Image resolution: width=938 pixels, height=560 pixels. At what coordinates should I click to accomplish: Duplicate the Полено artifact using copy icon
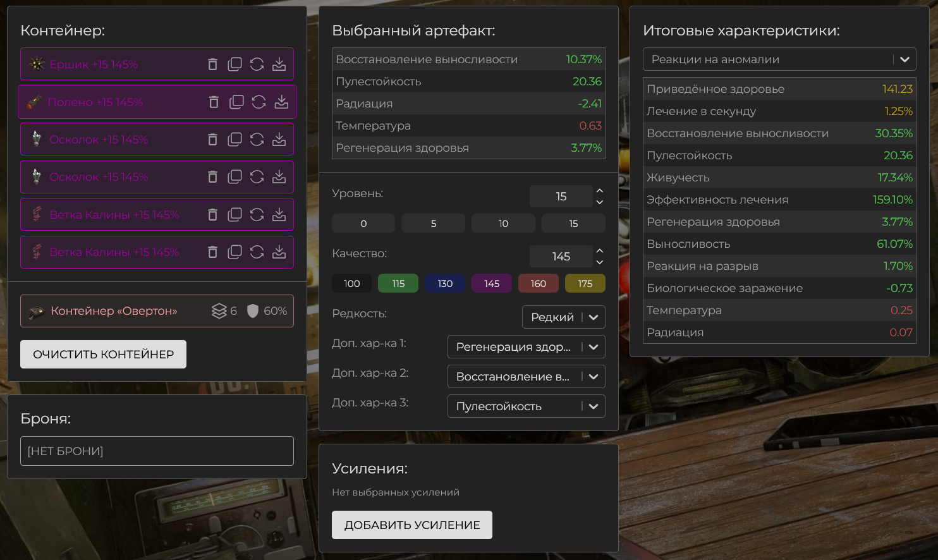point(236,102)
